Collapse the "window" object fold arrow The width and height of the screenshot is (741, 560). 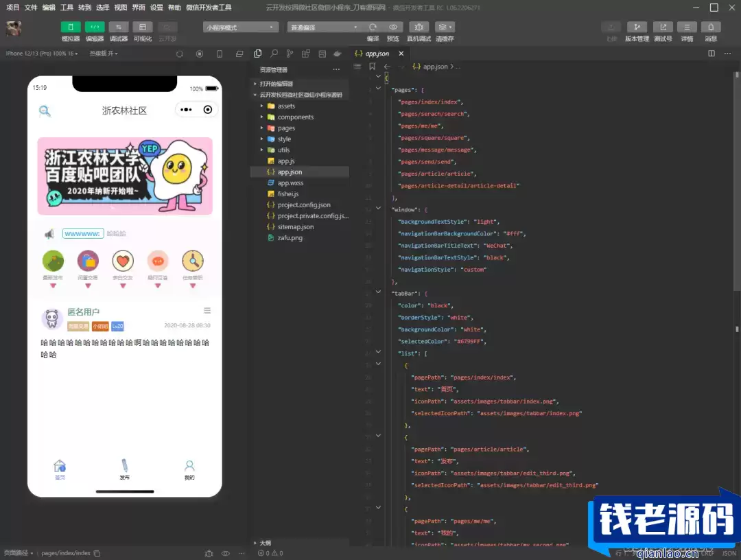(378, 208)
